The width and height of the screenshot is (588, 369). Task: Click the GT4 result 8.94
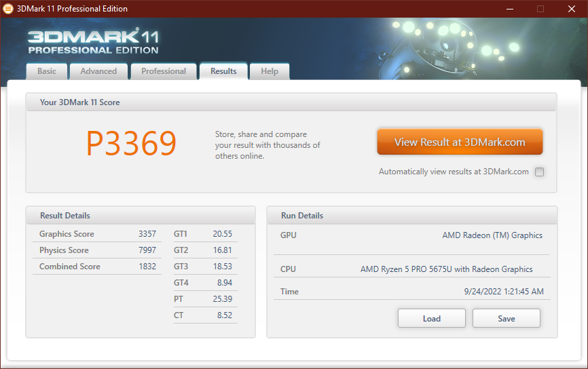225,283
